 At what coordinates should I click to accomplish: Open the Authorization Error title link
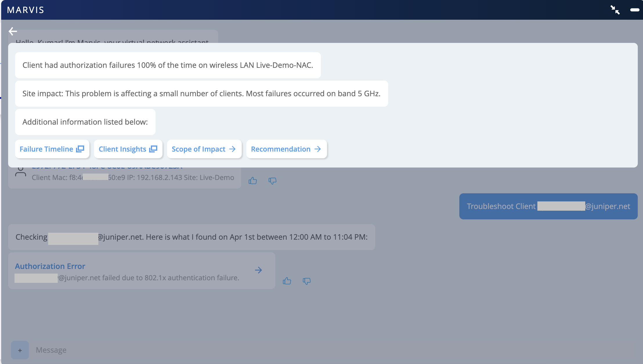[50, 266]
